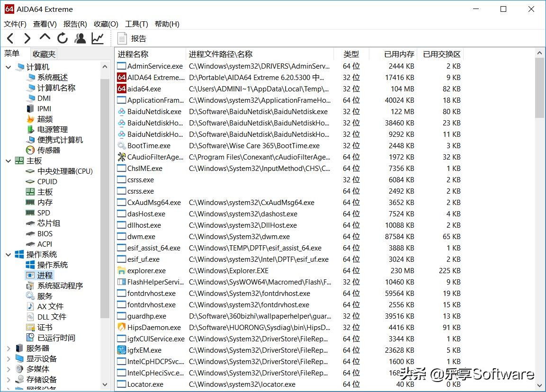The height and width of the screenshot is (392, 546).
Task: Open SPD memory entry
Action: pyautogui.click(x=44, y=213)
